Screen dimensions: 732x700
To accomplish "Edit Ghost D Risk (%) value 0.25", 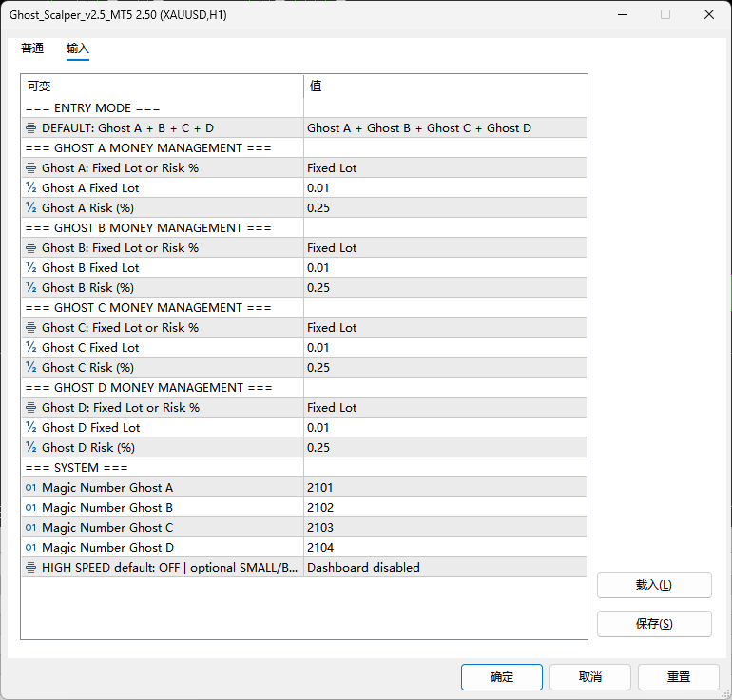I will point(445,447).
